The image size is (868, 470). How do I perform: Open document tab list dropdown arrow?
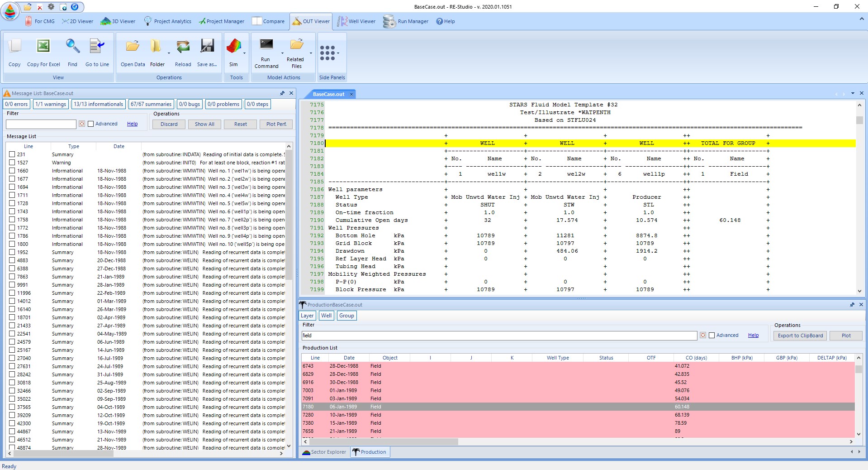point(853,93)
